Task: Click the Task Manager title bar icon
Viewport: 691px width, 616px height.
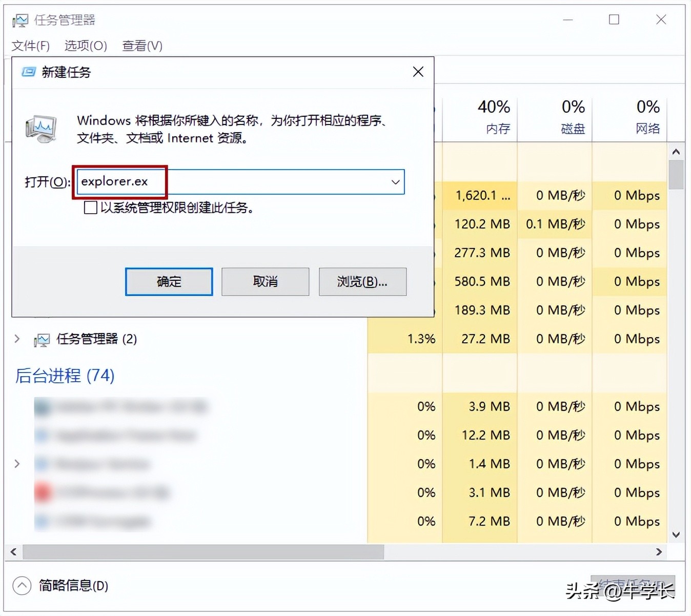Action: point(21,20)
